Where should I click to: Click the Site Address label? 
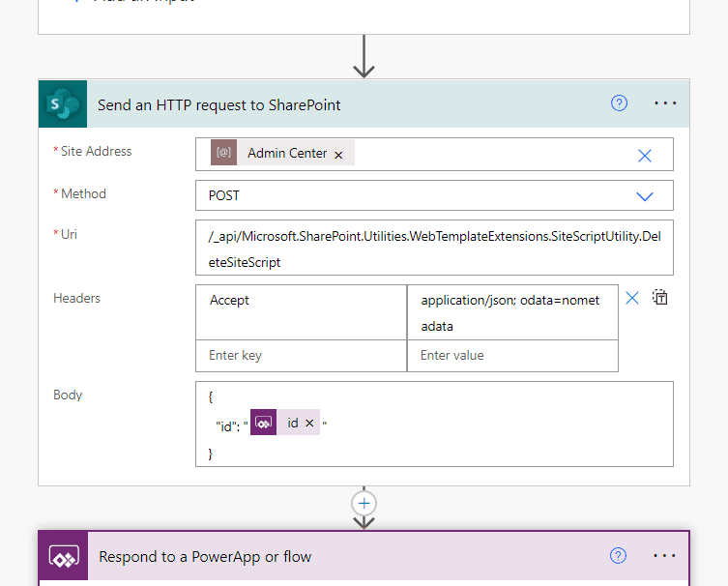[x=96, y=152]
